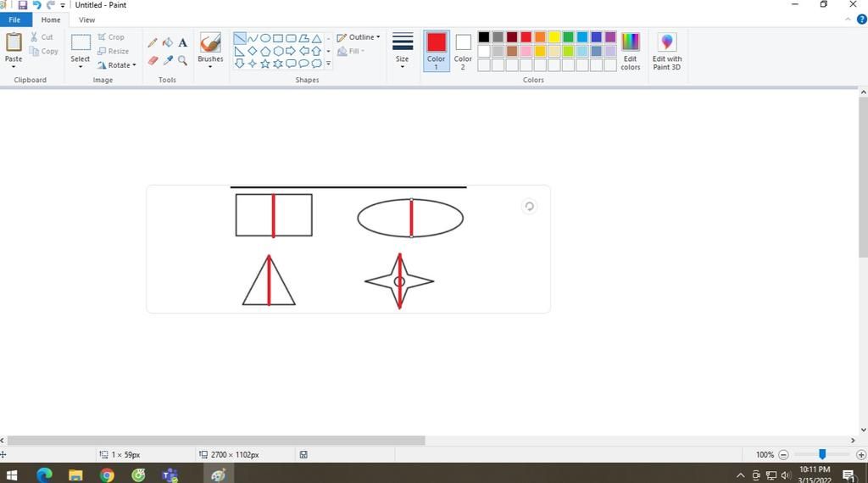Choose the Five-point star shape

point(265,64)
